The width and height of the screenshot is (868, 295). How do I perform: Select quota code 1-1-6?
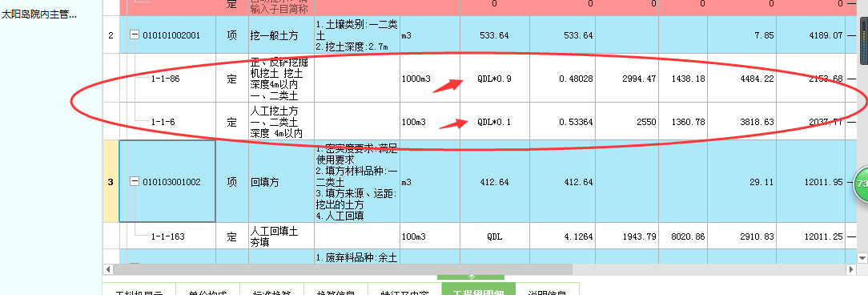point(163,122)
